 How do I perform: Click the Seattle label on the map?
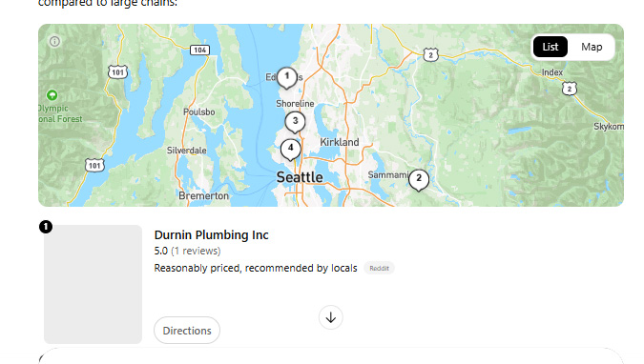pyautogui.click(x=300, y=177)
